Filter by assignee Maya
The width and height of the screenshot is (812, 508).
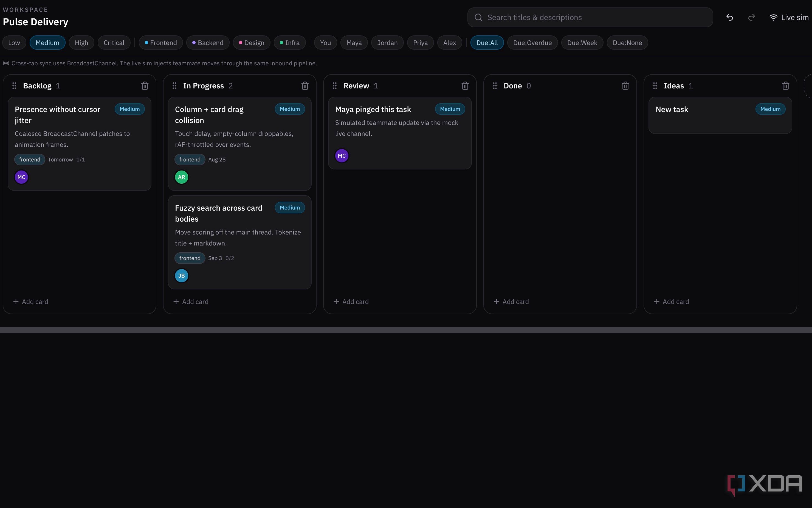[354, 43]
